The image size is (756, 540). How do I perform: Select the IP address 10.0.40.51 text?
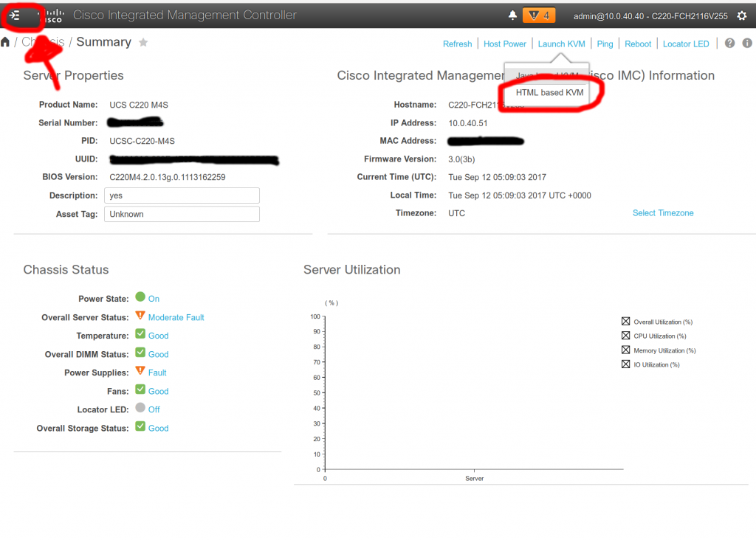(x=467, y=123)
